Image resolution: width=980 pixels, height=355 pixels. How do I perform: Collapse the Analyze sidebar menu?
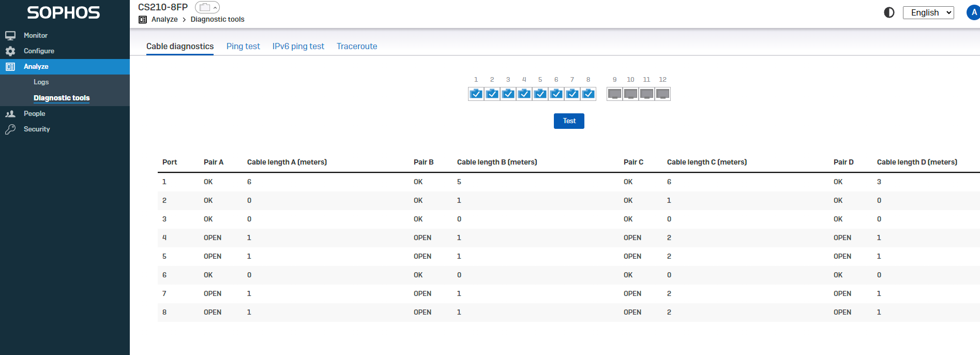36,67
